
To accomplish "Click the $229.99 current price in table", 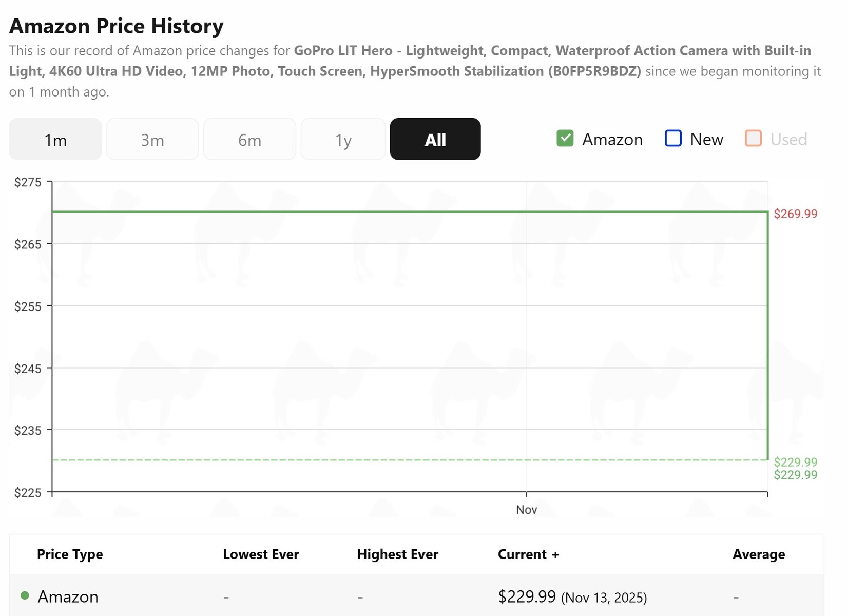I will click(527, 596).
